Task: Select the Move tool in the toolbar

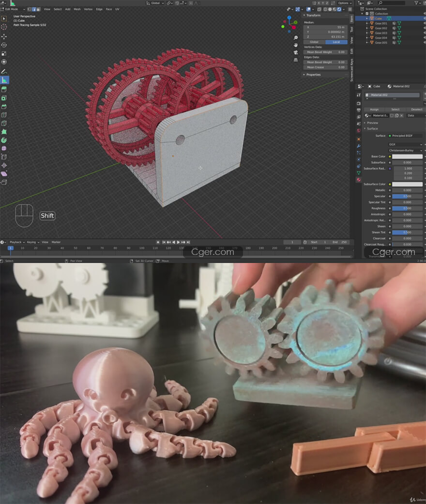Action: [x=4, y=37]
